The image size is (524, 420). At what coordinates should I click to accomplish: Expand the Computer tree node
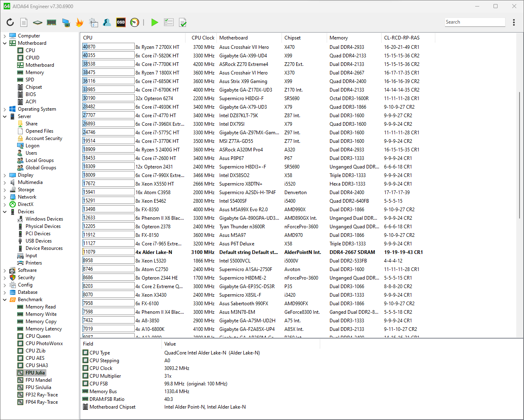coord(4,36)
